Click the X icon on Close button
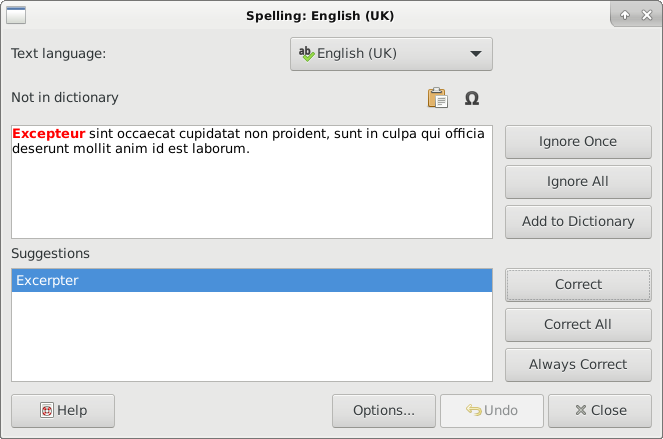This screenshot has width=663, height=439. pyautogui.click(x=581, y=410)
